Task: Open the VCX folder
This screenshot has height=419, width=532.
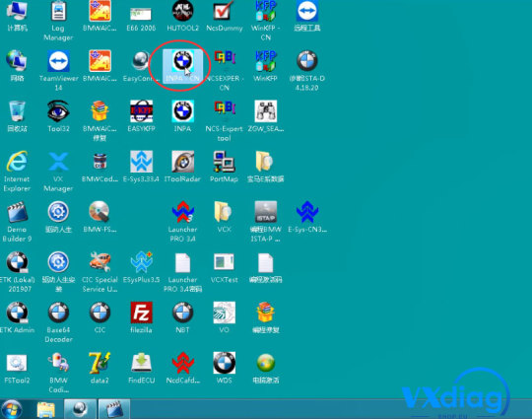Action: tap(225, 217)
